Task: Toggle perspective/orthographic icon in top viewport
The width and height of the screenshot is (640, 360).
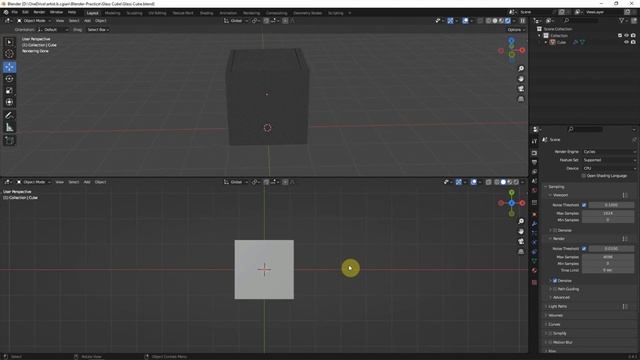Action: [521, 99]
